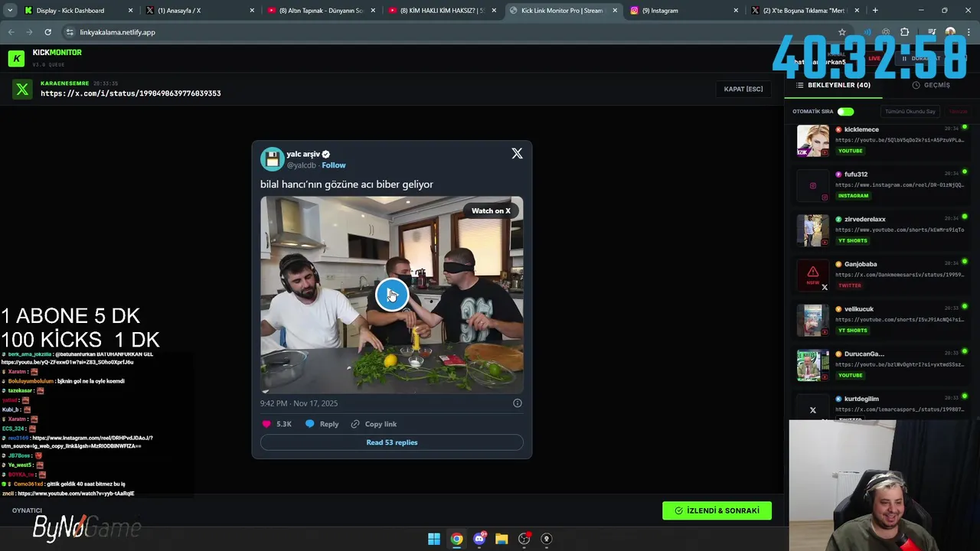
Task: Open tweet timestamp 9:42 PM Nov 17
Action: click(299, 403)
